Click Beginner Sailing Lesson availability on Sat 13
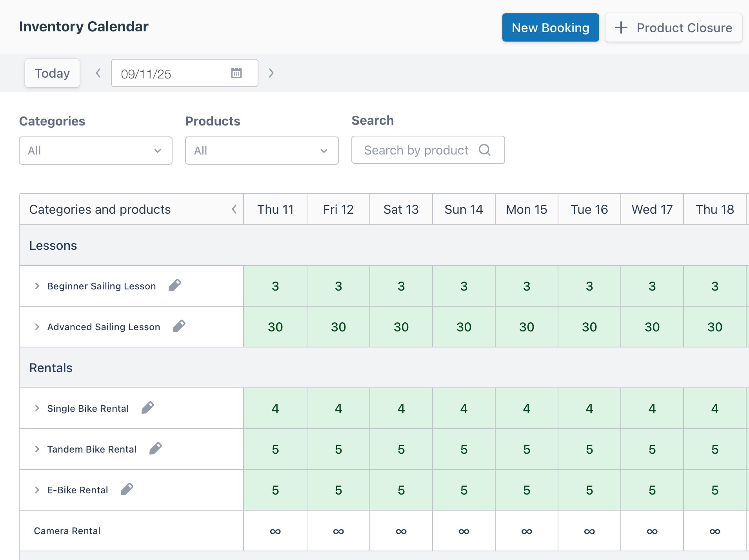 pos(401,286)
